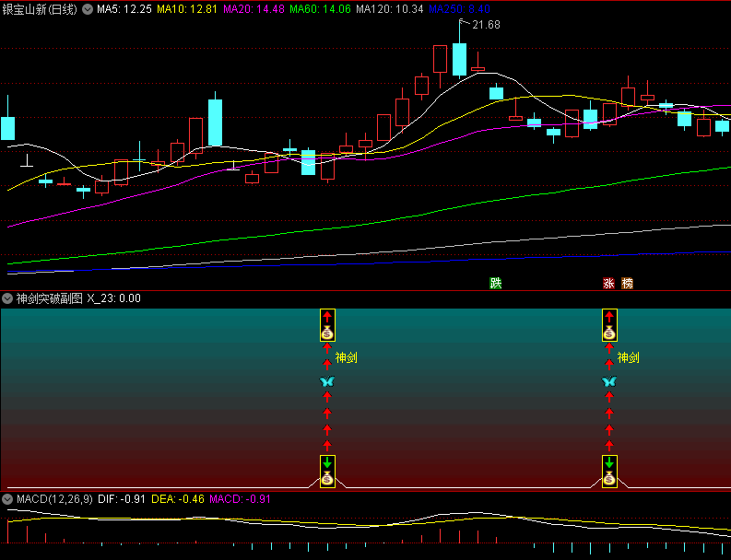Select the MA20: 14.48 label
Screen dimensions: 731x560
click(253, 9)
